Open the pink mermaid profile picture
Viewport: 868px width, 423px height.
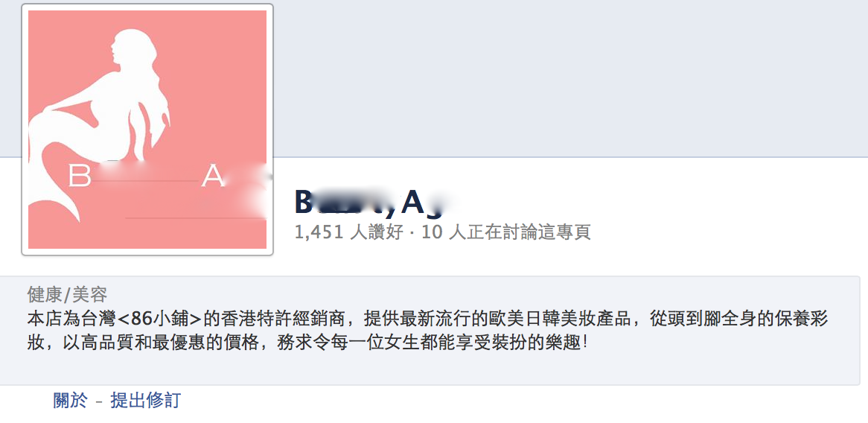tap(147, 130)
